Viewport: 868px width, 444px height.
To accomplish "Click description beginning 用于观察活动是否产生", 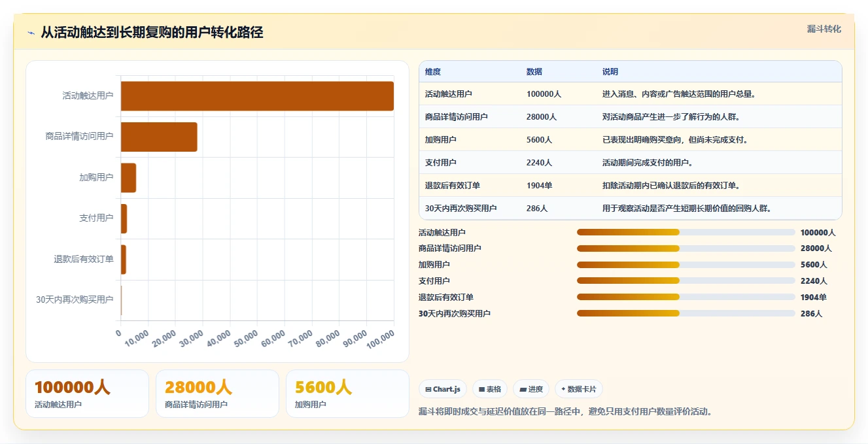I will tap(687, 209).
